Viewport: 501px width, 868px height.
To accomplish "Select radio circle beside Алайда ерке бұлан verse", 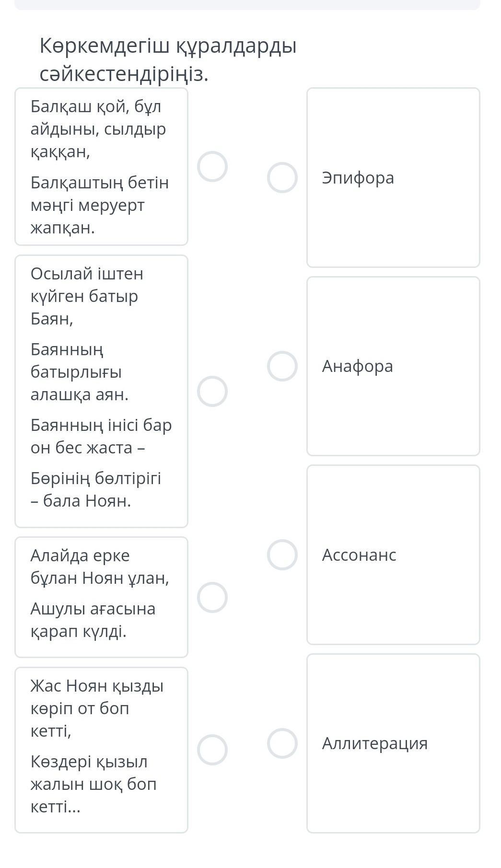I will tap(212, 597).
